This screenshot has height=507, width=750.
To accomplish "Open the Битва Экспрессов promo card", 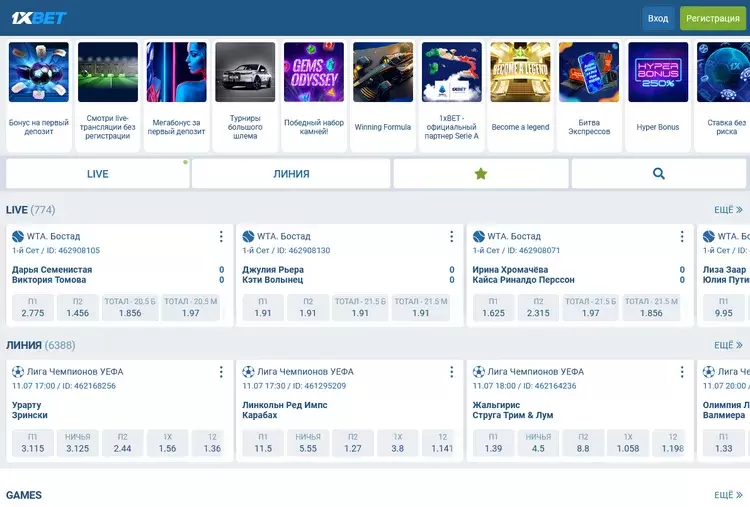I will click(589, 96).
